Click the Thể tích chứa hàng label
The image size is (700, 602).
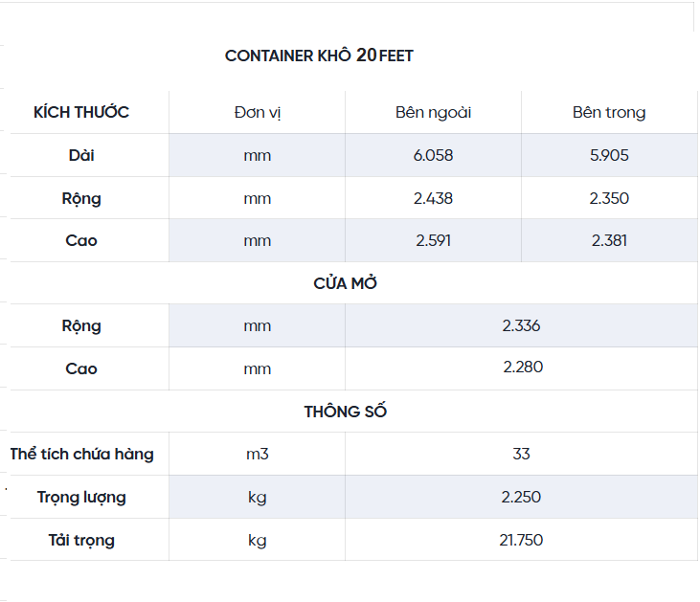point(82,454)
